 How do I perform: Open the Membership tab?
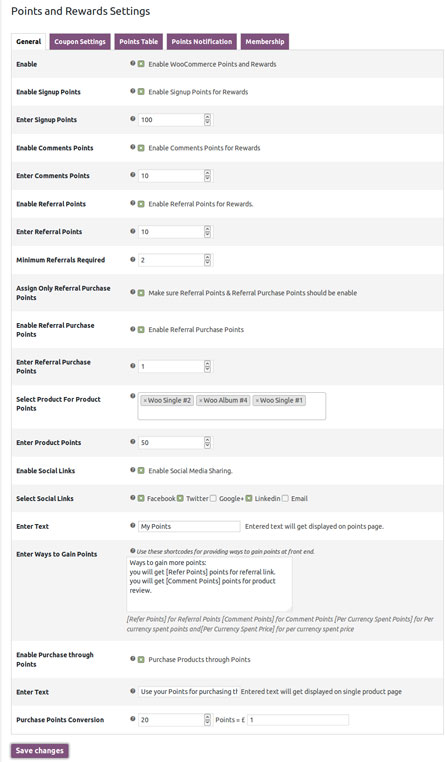click(265, 41)
